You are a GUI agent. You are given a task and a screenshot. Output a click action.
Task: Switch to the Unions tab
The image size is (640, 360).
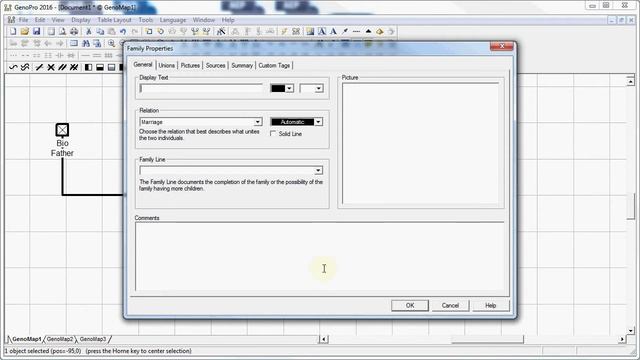pos(167,65)
